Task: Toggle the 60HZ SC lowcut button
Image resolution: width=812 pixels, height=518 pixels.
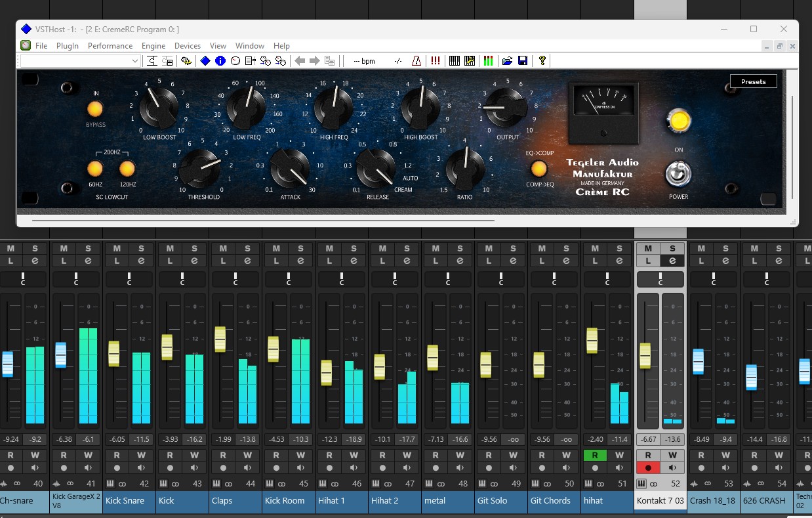Action: (96, 169)
